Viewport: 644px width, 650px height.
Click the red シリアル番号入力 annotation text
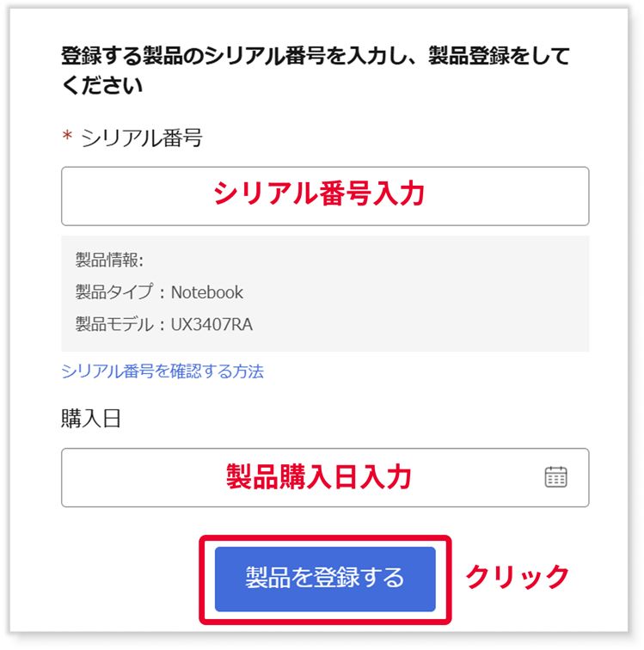319,193
